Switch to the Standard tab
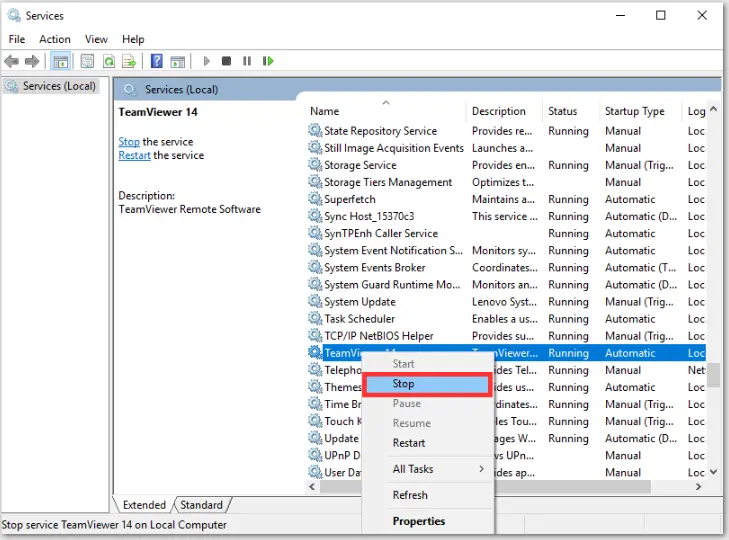This screenshot has width=729, height=540. point(201,505)
